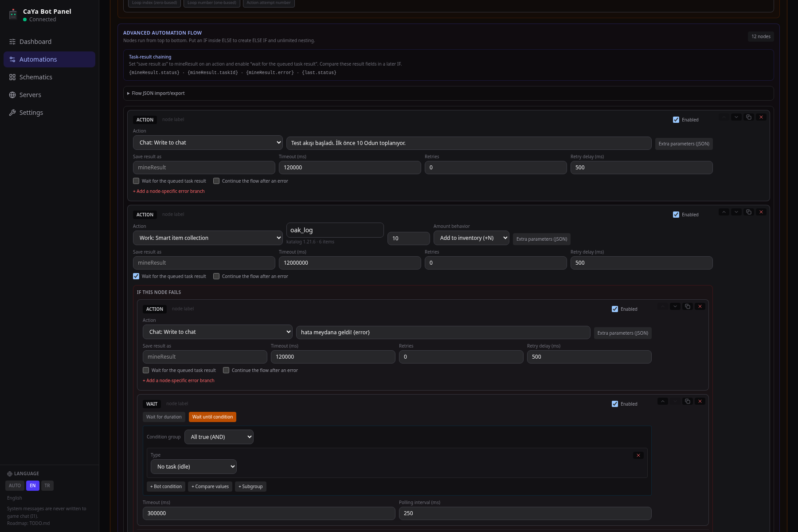The image size is (798, 532).
Task: Duplicate the error-branch chat action node
Action: pyautogui.click(x=688, y=306)
